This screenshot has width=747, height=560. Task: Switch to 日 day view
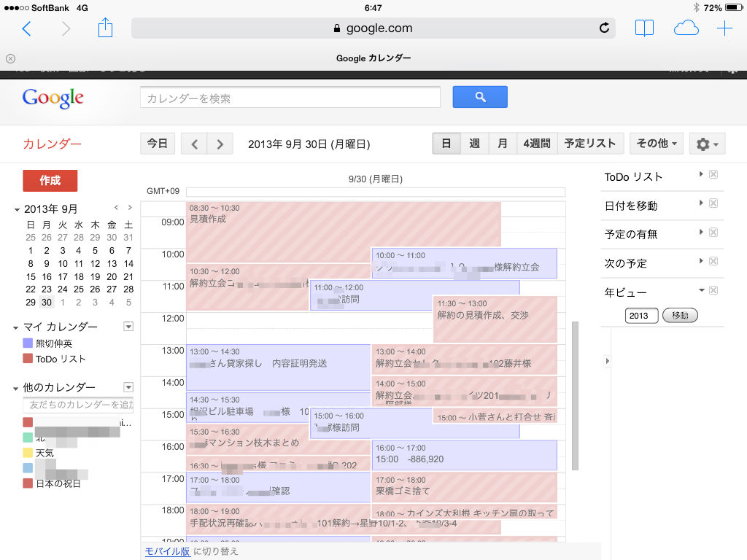[446, 144]
